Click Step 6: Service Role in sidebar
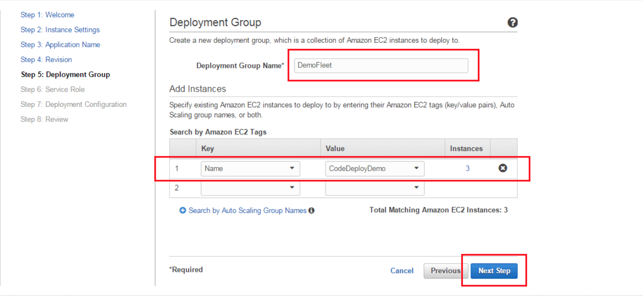Viewport: 644px width, 296px height. 52,90
